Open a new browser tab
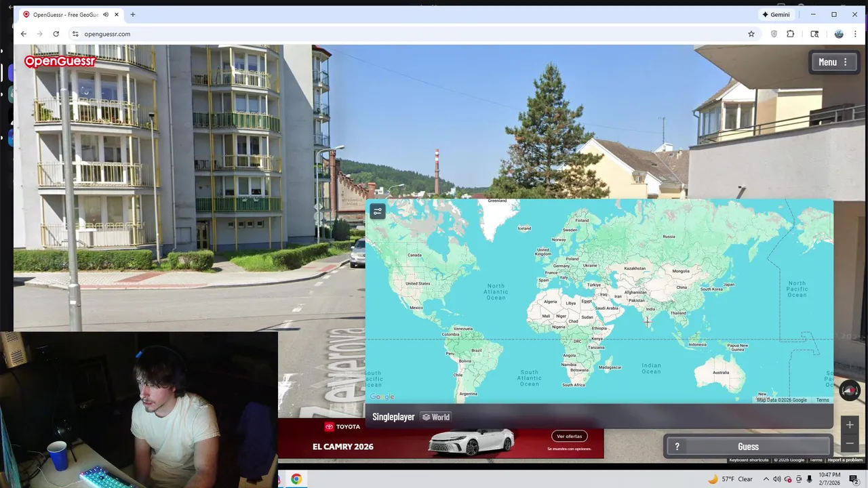 click(132, 14)
